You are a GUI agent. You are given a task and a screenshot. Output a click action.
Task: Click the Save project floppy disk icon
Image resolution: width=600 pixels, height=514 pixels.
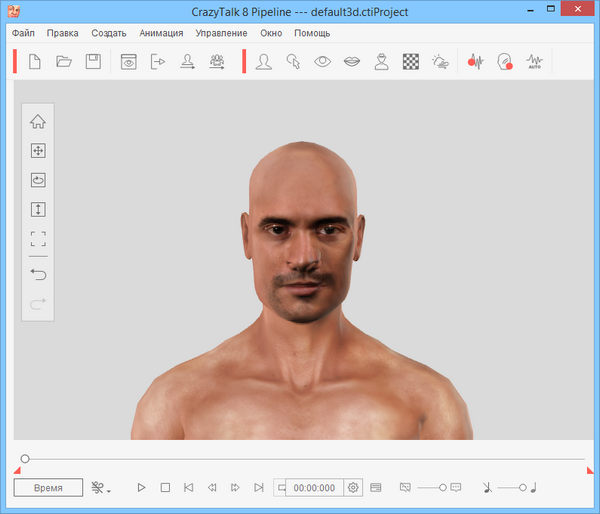[x=92, y=62]
